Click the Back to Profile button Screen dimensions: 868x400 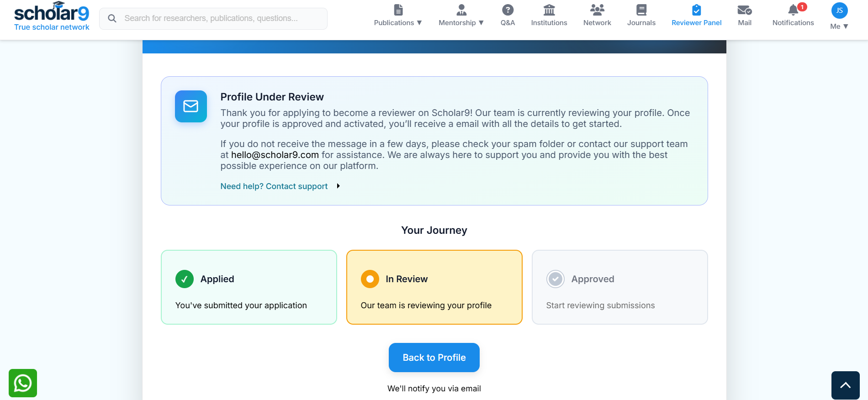pos(434,358)
